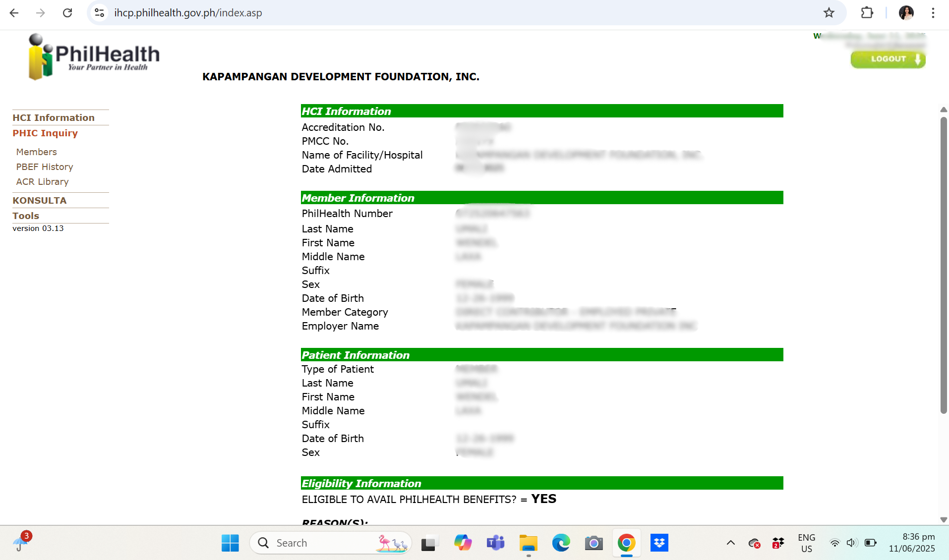Switch to Google Chrome on the taskbar

pos(626,543)
